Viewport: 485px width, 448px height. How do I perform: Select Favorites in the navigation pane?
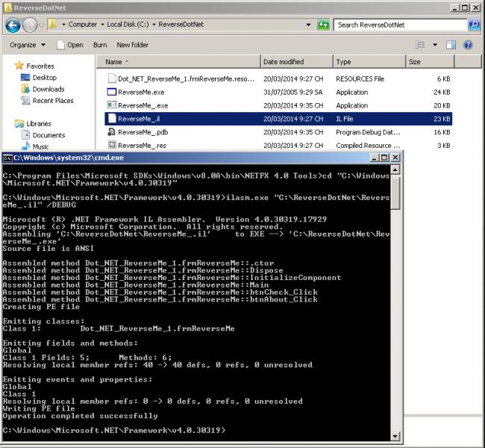[40, 66]
